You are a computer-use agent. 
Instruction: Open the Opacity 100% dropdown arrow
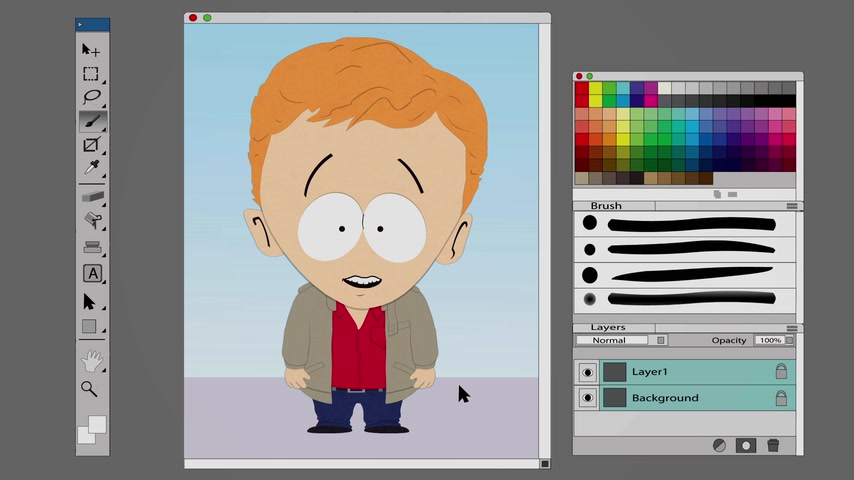coord(789,340)
